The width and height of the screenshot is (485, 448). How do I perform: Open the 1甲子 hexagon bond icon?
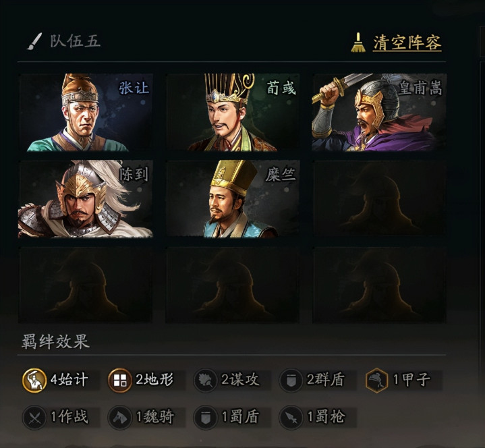(x=376, y=381)
